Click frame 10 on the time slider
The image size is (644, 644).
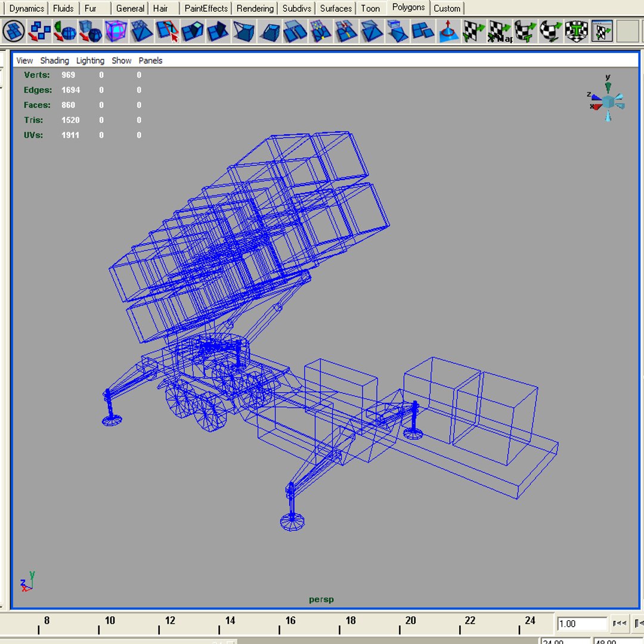(x=110, y=621)
